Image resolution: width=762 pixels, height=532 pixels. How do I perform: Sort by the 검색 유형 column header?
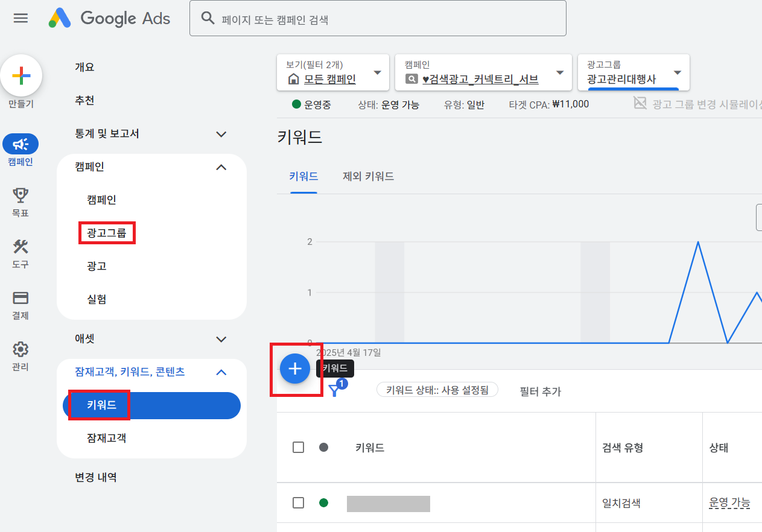(623, 448)
